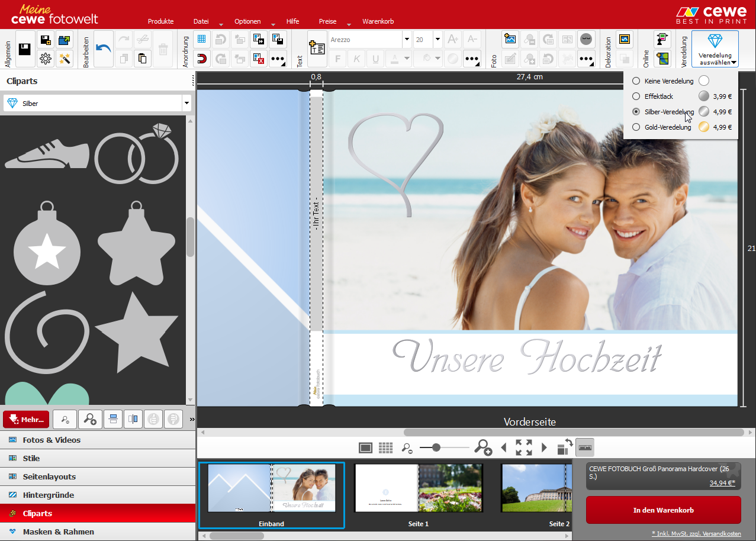Show the alignment grid icon

[202, 40]
